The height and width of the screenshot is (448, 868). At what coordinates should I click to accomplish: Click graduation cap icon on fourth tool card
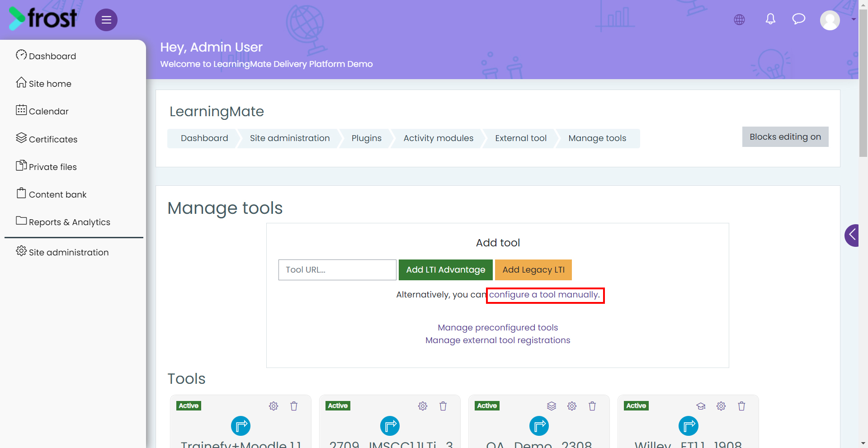pyautogui.click(x=701, y=406)
